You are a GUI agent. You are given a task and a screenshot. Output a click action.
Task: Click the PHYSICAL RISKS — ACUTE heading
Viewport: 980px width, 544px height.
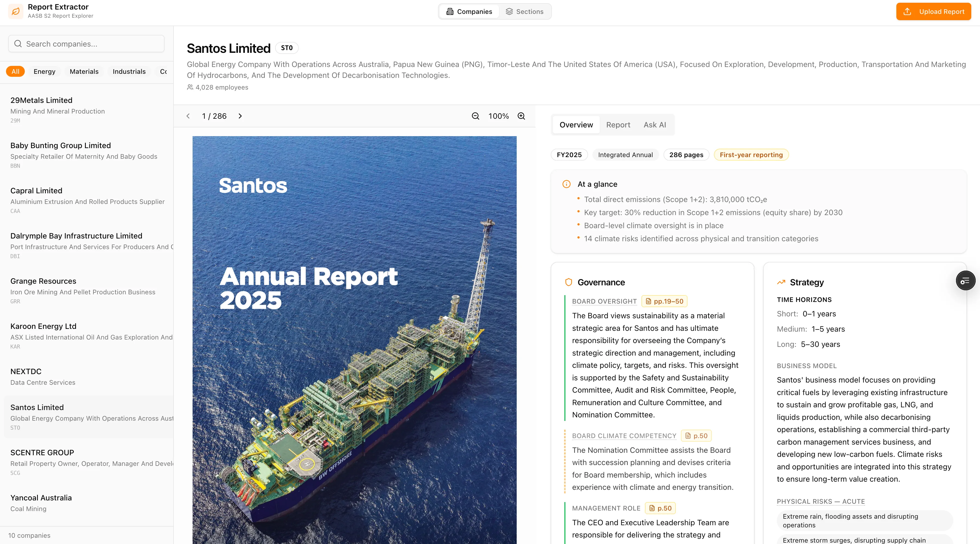click(x=821, y=502)
